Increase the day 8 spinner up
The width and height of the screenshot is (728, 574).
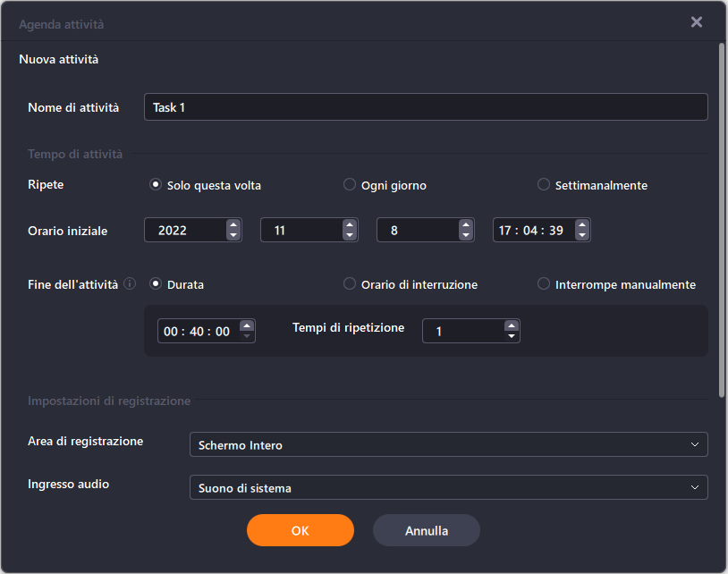click(x=465, y=225)
